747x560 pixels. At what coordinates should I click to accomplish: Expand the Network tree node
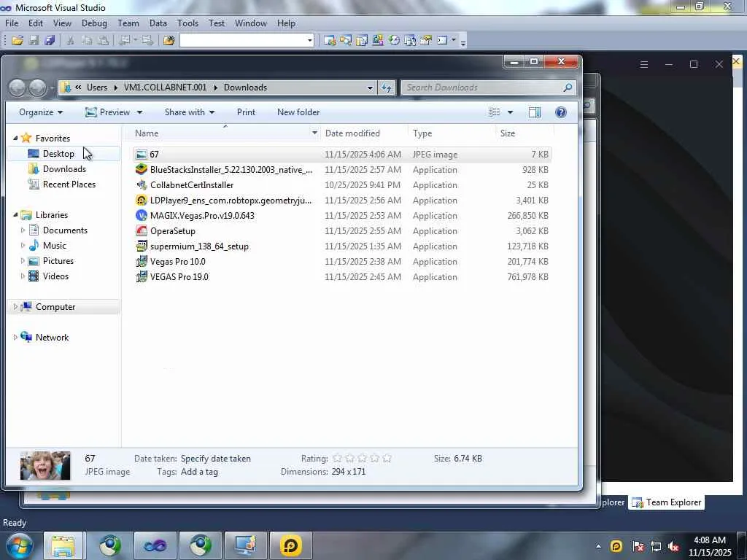(15, 338)
